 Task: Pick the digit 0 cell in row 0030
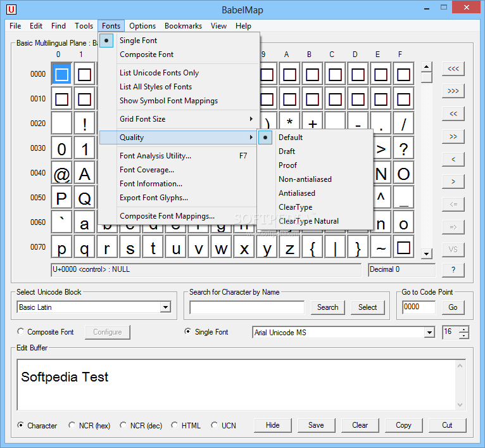tap(61, 149)
